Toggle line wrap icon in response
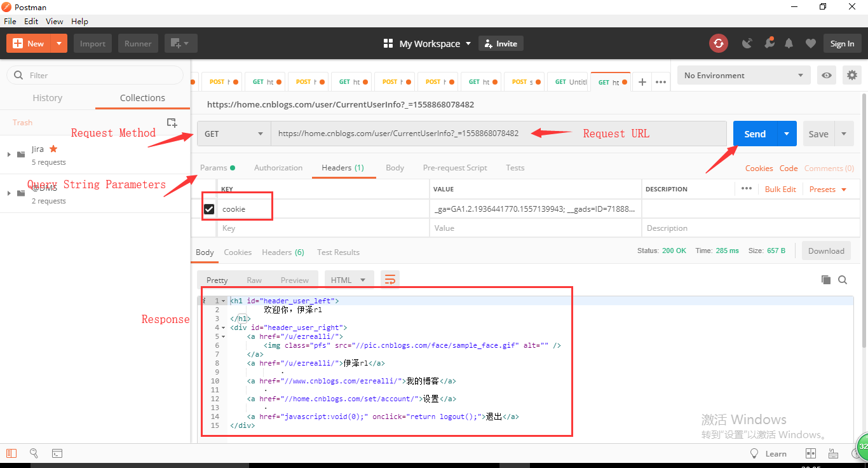This screenshot has width=868, height=468. pos(390,280)
